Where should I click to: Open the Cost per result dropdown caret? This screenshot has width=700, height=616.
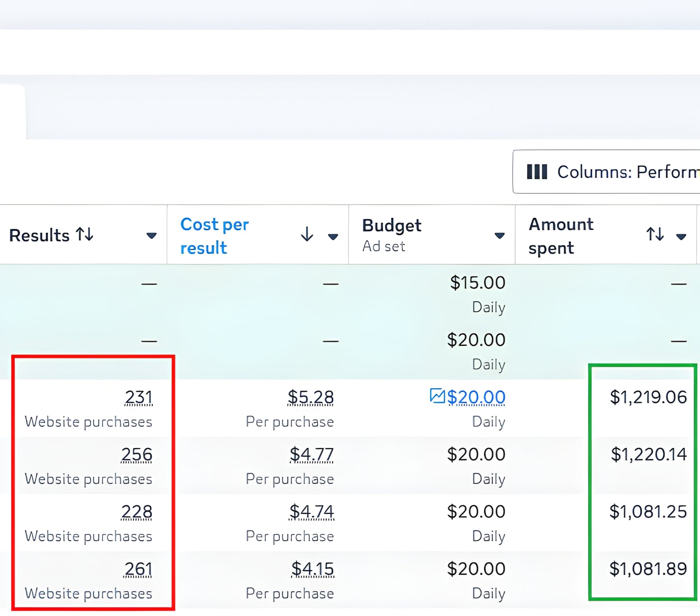(333, 237)
